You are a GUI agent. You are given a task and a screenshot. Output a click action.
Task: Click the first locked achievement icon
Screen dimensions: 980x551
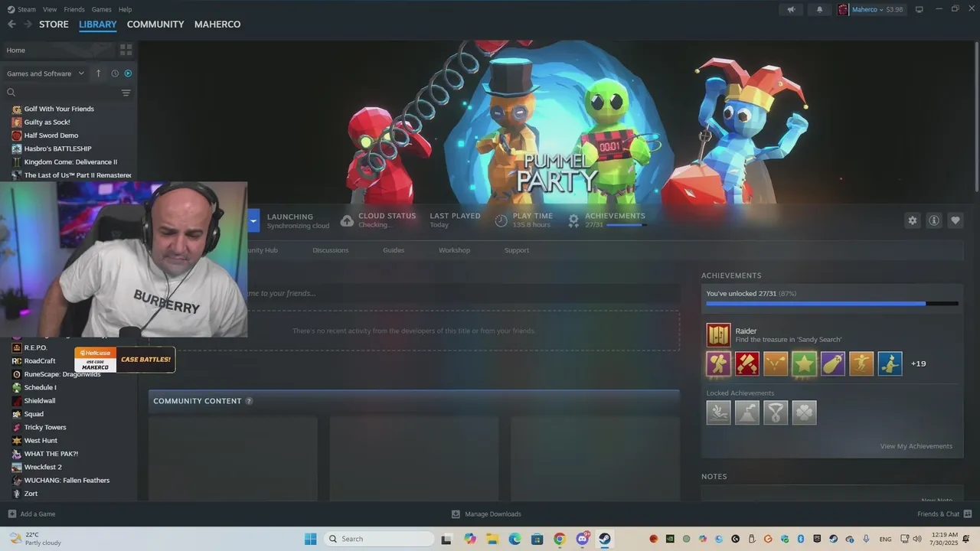718,412
